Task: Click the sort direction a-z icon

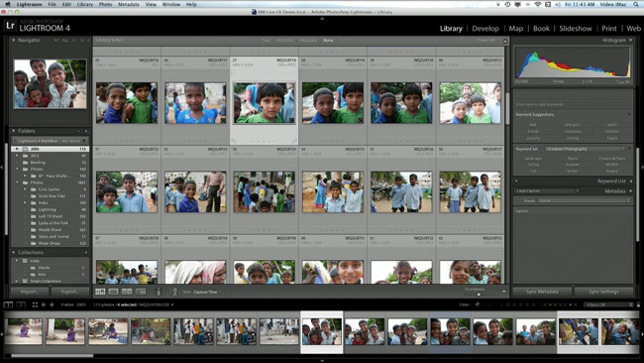Action: coord(175,292)
